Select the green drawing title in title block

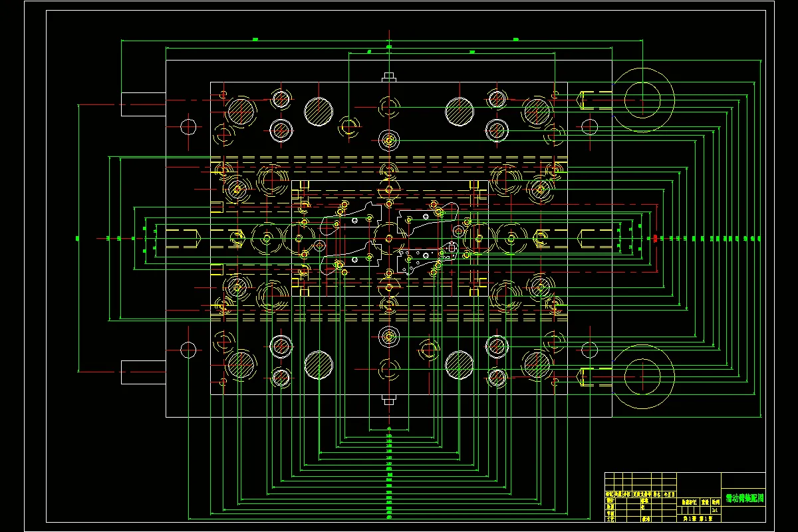click(745, 498)
